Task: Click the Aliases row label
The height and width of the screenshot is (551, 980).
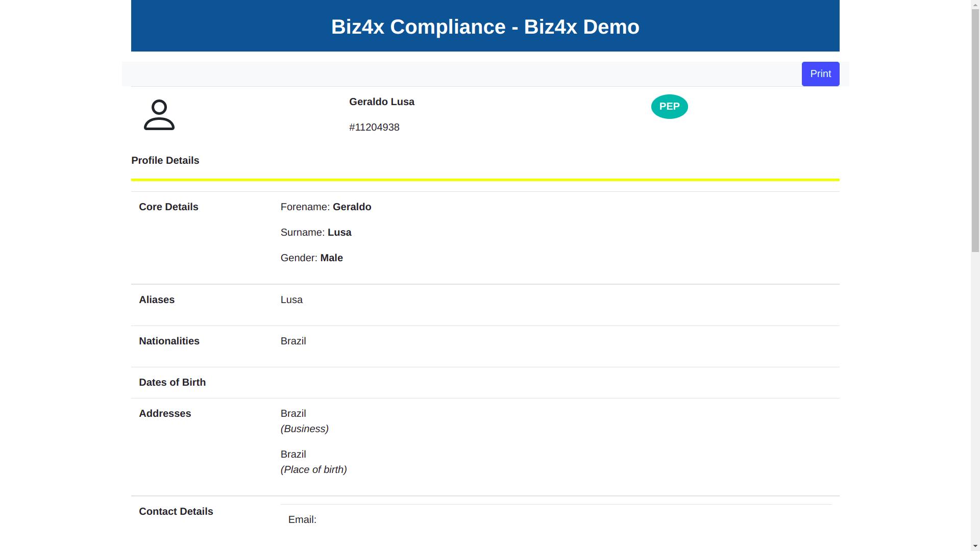Action: click(157, 300)
